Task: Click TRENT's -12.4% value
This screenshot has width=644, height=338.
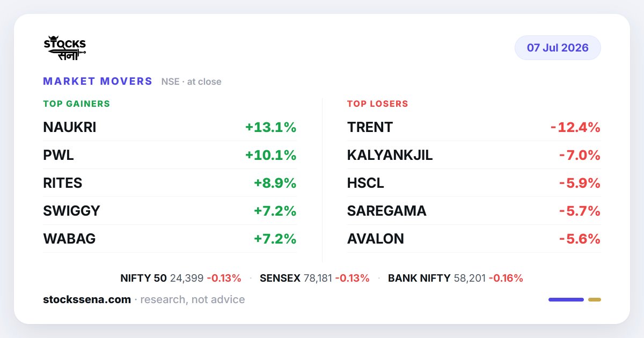Action: pos(575,128)
